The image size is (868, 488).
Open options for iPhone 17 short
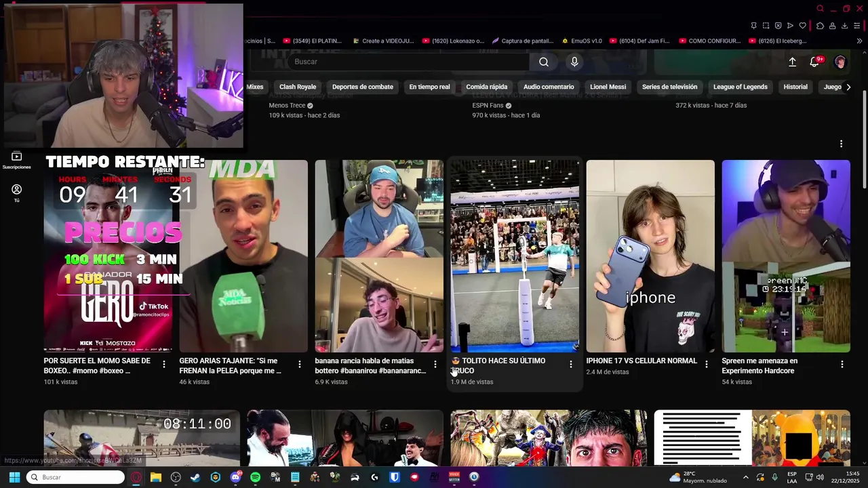706,364
